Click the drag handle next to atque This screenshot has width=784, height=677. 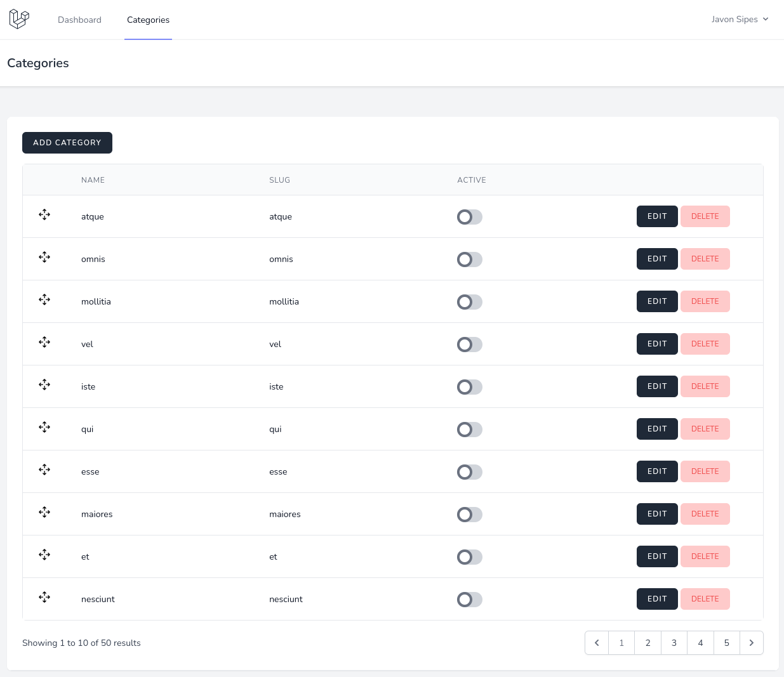(44, 214)
